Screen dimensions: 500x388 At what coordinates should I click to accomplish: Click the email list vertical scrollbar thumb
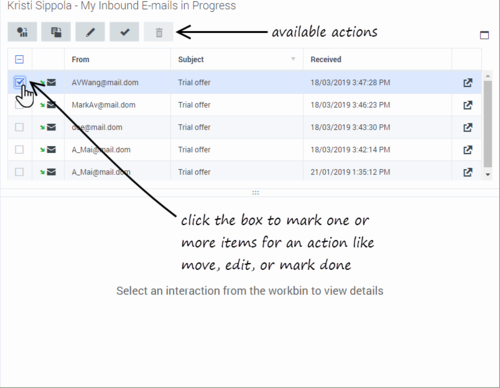click(x=488, y=124)
